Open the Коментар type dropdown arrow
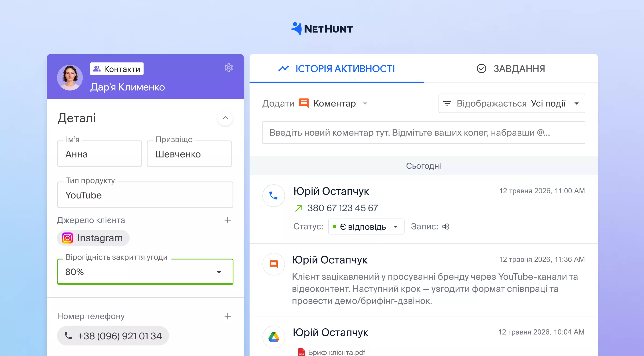 [365, 103]
